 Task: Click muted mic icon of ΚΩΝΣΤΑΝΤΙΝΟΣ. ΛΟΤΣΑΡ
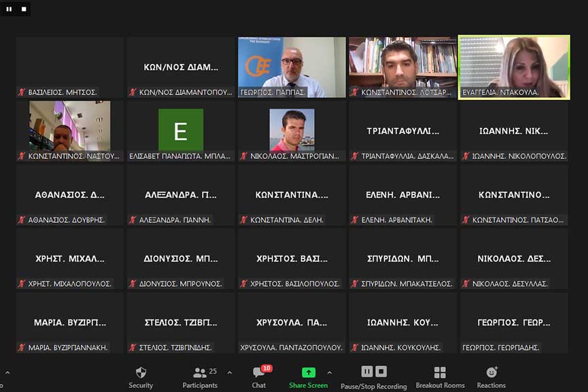tap(354, 92)
